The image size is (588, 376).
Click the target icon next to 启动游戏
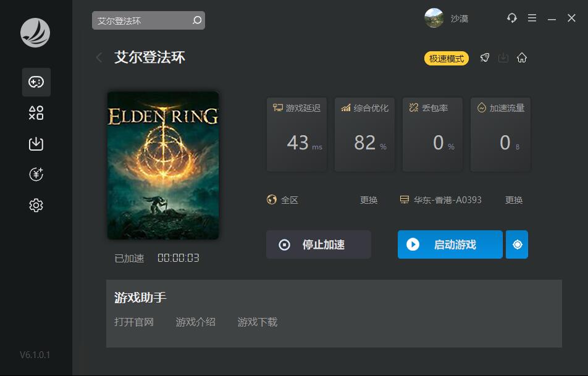tap(517, 244)
